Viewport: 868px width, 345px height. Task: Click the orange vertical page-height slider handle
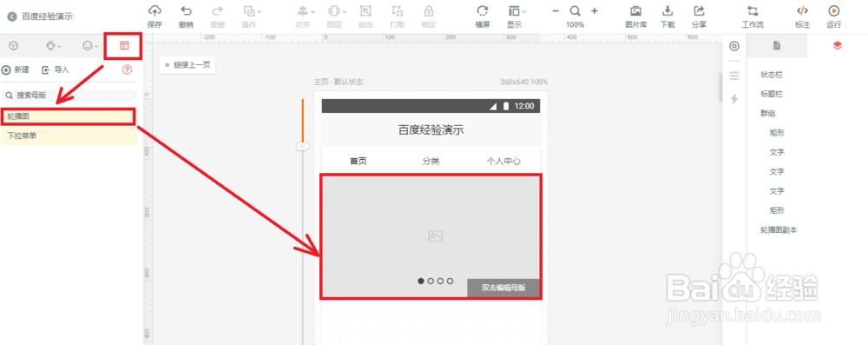[303, 147]
